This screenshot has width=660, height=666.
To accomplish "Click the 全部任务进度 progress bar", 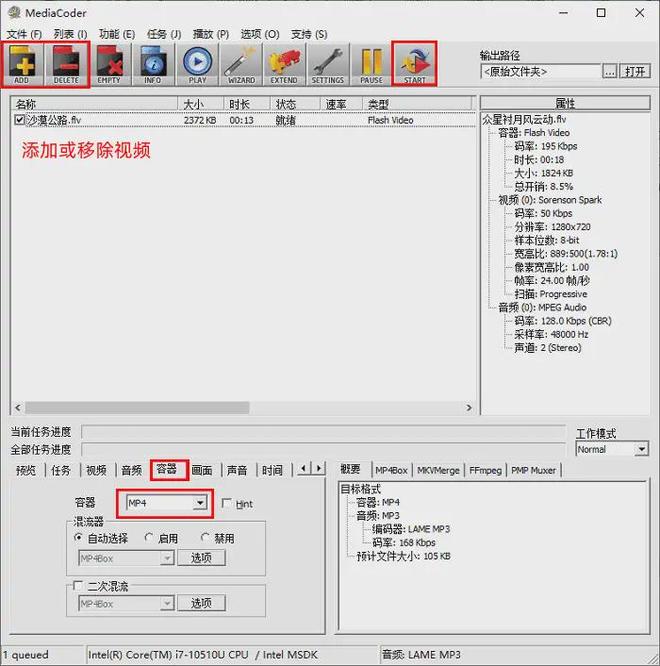I will (x=324, y=449).
